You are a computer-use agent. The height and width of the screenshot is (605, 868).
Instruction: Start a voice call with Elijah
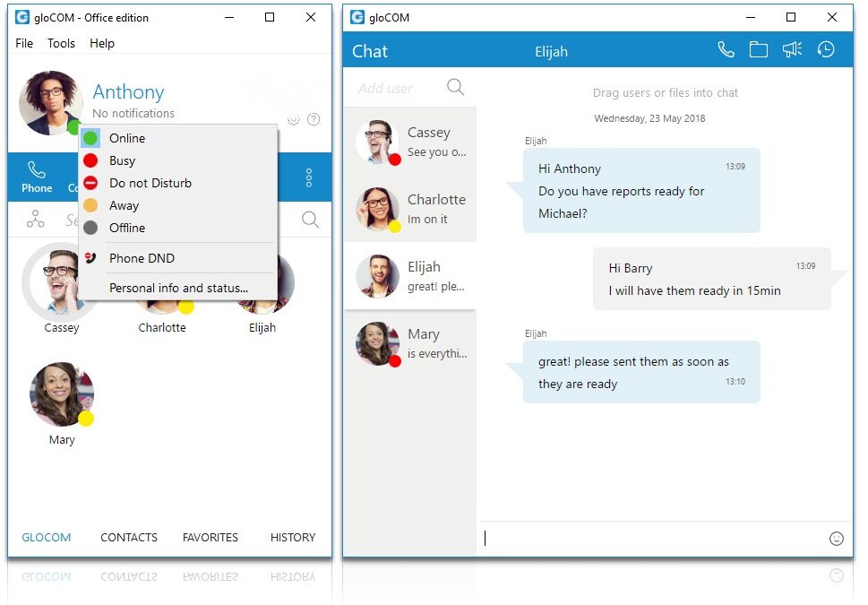point(726,50)
